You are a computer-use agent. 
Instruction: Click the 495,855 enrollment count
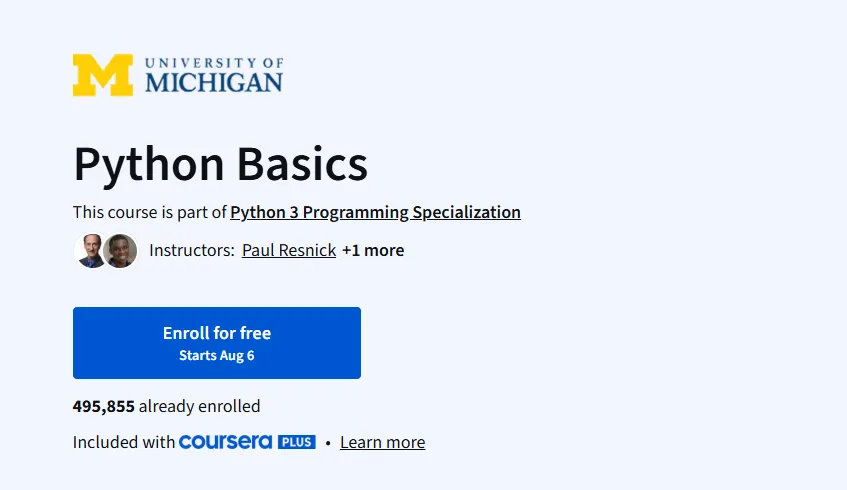pos(104,406)
